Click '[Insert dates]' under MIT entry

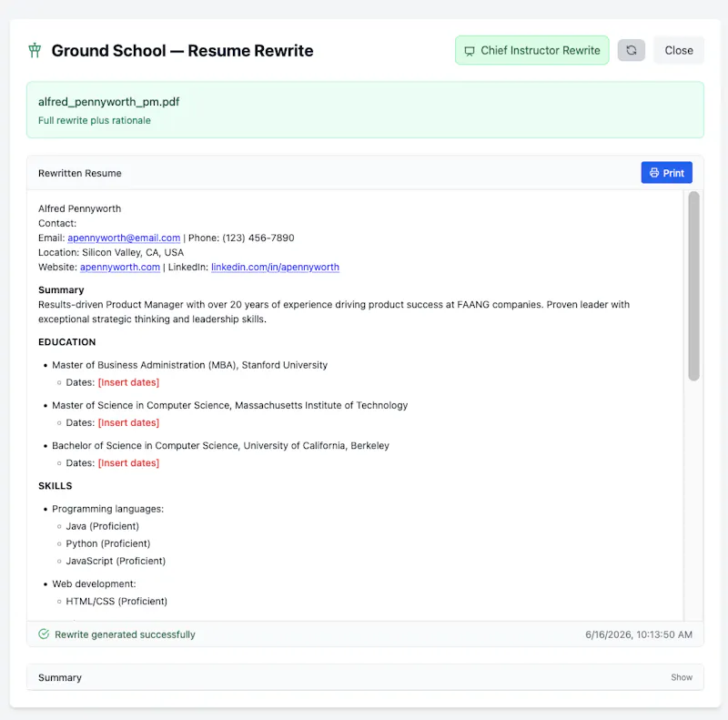[x=128, y=422]
